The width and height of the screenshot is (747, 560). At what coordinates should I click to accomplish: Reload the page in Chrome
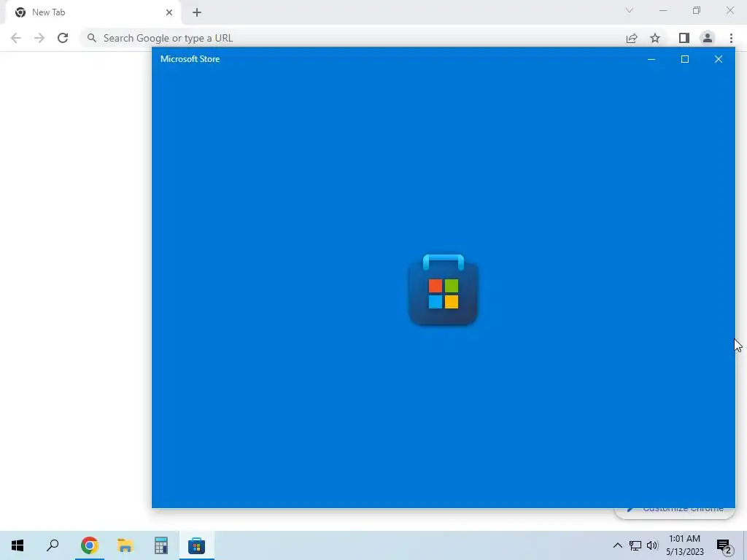click(x=63, y=38)
